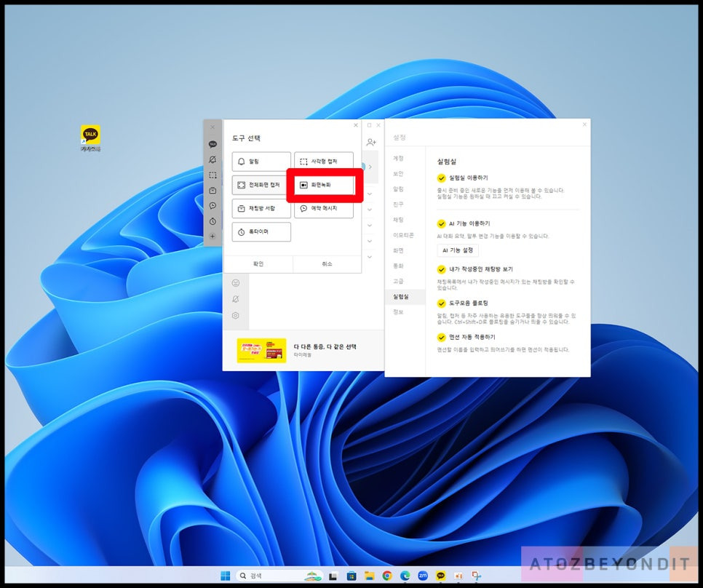Open KakaoTalk from the floating toolbar Talk icon

[x=213, y=144]
